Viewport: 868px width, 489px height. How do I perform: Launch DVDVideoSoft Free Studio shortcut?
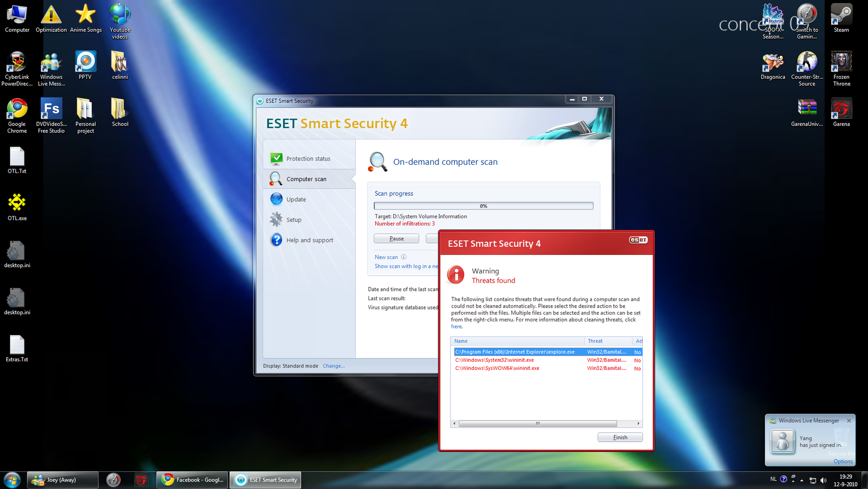click(x=51, y=116)
